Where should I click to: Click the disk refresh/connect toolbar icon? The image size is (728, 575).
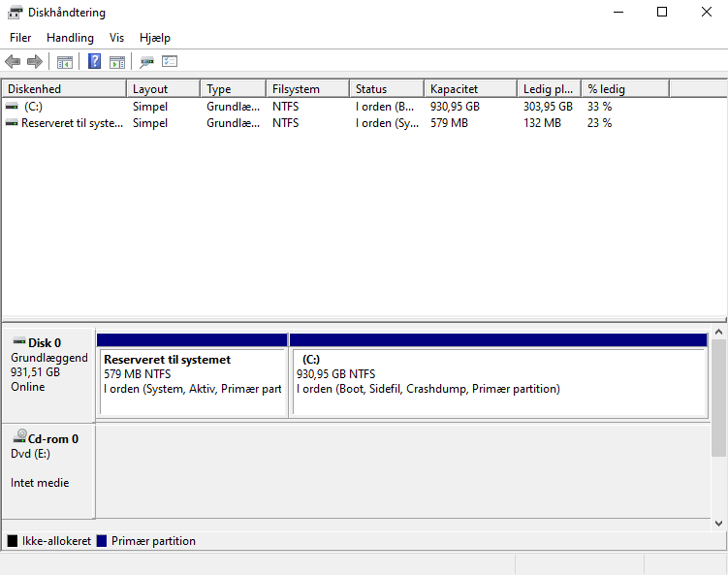pos(146,62)
